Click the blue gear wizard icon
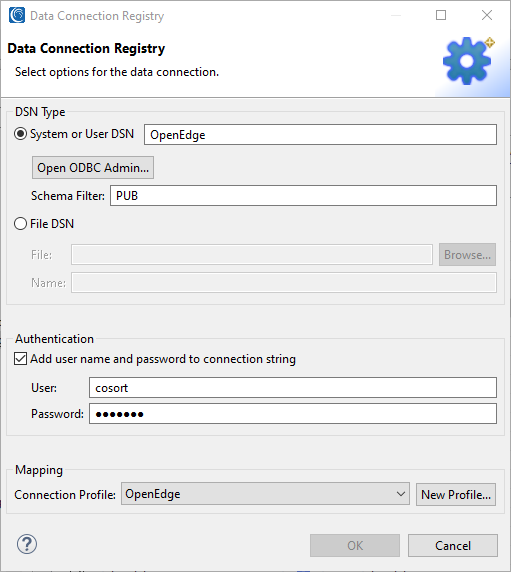Image resolution: width=511 pixels, height=572 pixels. click(x=468, y=61)
